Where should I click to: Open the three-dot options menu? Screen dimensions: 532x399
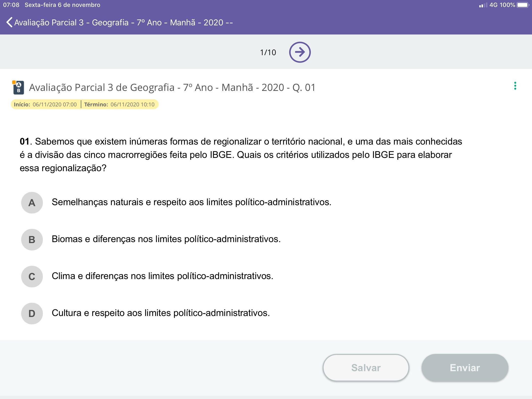tap(515, 86)
